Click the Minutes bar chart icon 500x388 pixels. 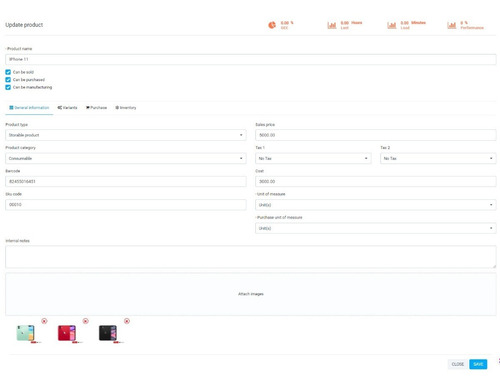point(392,25)
